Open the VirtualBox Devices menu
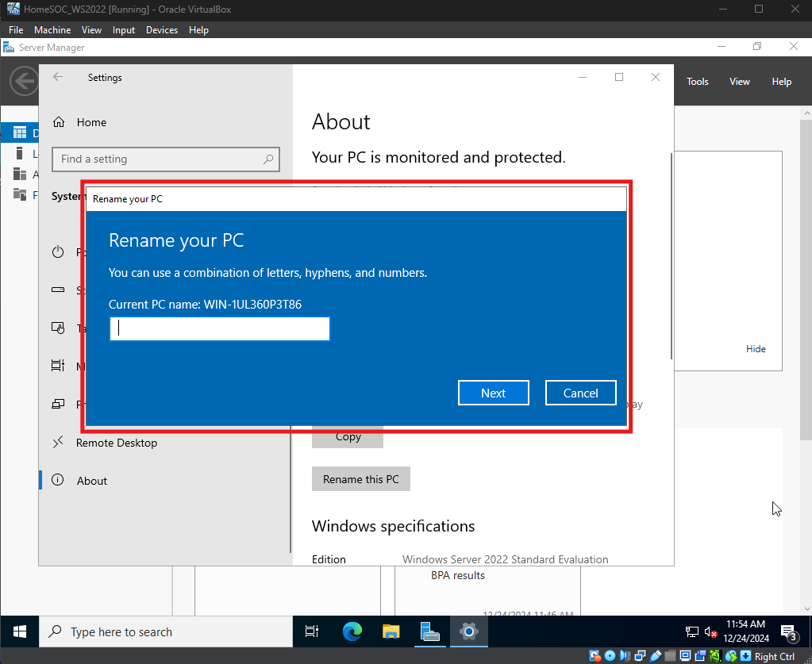 pyautogui.click(x=162, y=30)
